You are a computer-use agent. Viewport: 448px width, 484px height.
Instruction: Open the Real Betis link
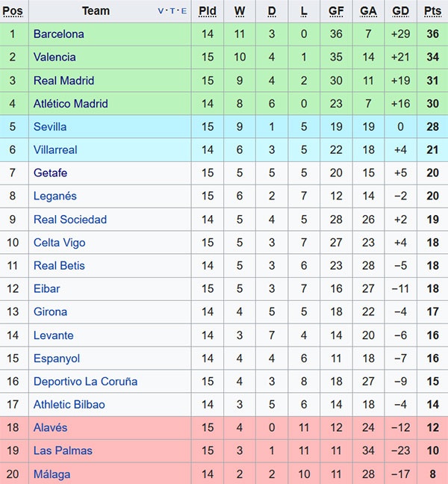pyautogui.click(x=59, y=265)
